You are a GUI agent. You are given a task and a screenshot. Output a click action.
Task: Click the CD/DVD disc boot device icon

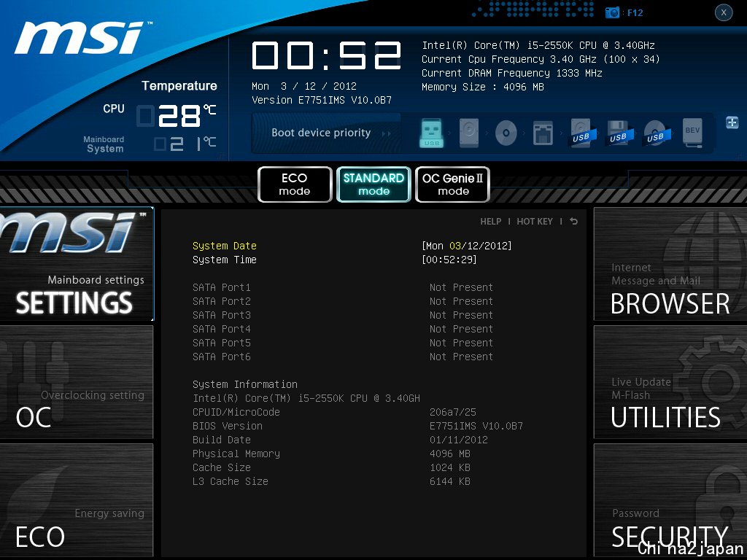coord(506,133)
